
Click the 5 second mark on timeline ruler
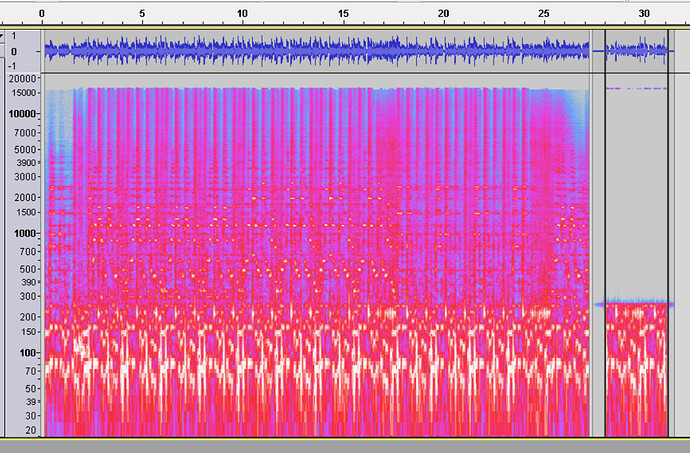(x=142, y=14)
